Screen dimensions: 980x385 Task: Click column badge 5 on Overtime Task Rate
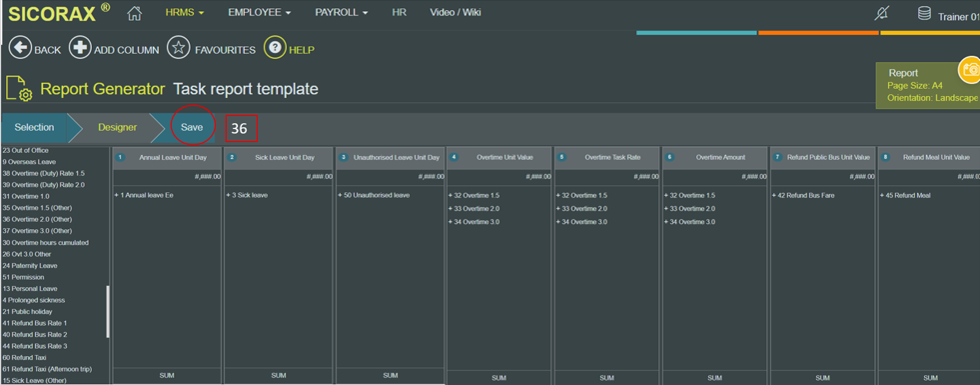point(561,158)
